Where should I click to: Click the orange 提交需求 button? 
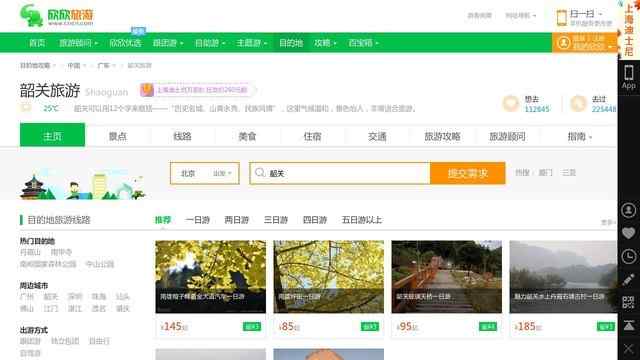coord(468,173)
